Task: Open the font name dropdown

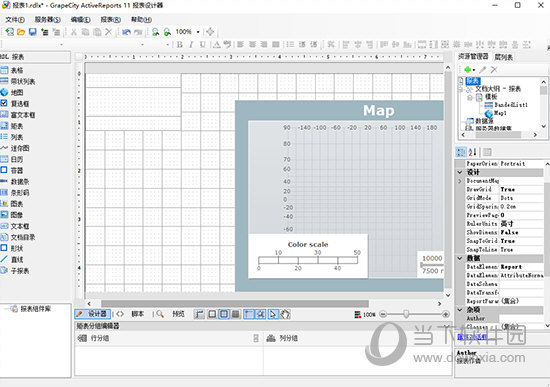Action: [142, 45]
